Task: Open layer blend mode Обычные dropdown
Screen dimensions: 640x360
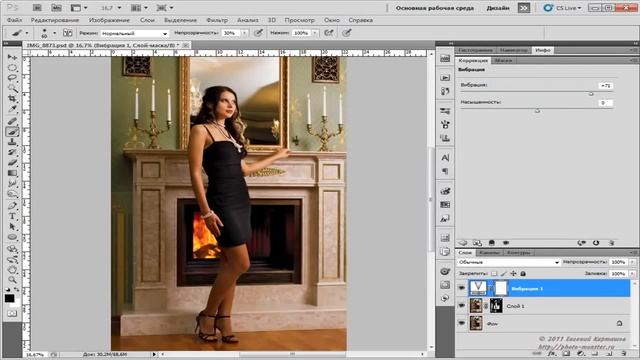Action: click(x=509, y=262)
